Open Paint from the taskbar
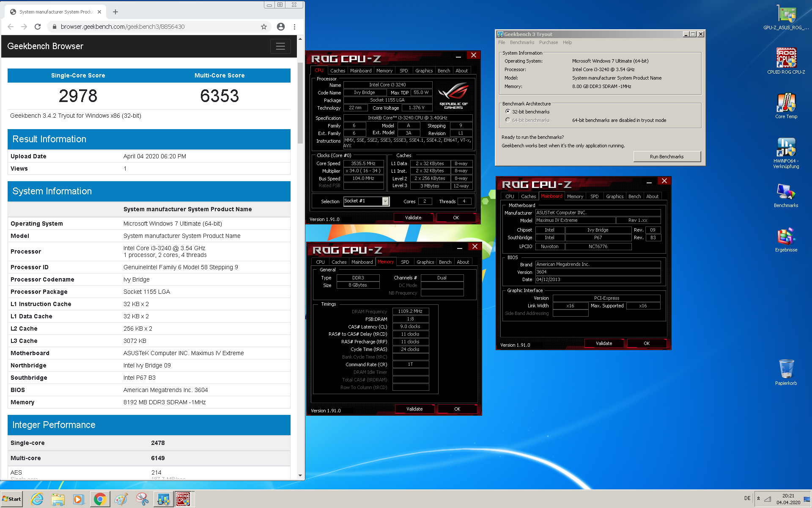This screenshot has height=508, width=812. coord(121,499)
